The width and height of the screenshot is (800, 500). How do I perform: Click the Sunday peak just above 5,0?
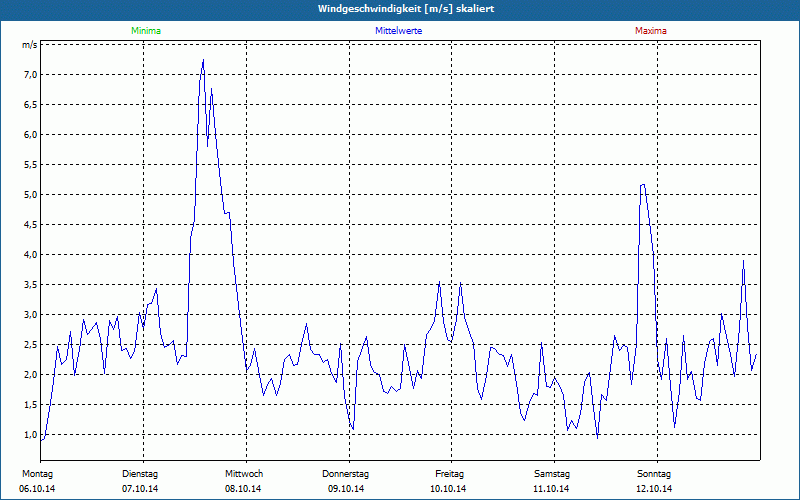tap(643, 185)
